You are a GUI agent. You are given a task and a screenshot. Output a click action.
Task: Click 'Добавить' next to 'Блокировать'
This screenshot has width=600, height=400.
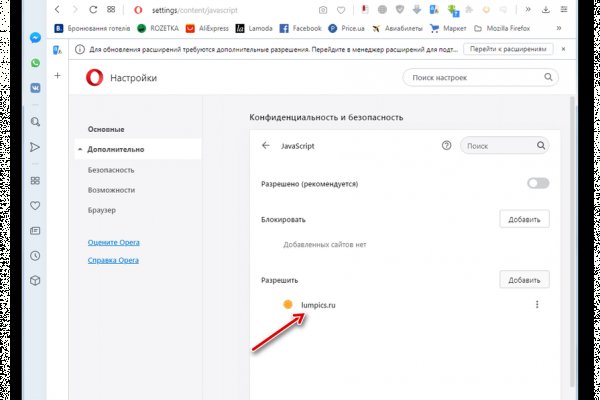[524, 219]
